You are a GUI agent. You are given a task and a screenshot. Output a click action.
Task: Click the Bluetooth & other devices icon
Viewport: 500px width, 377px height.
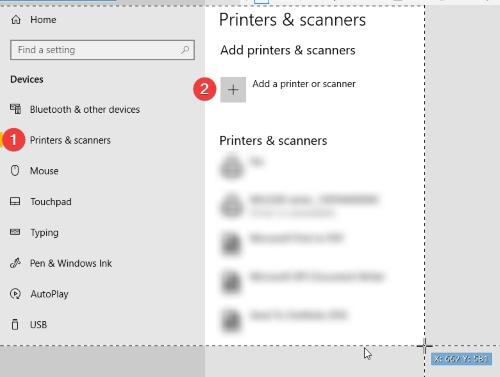pos(15,109)
